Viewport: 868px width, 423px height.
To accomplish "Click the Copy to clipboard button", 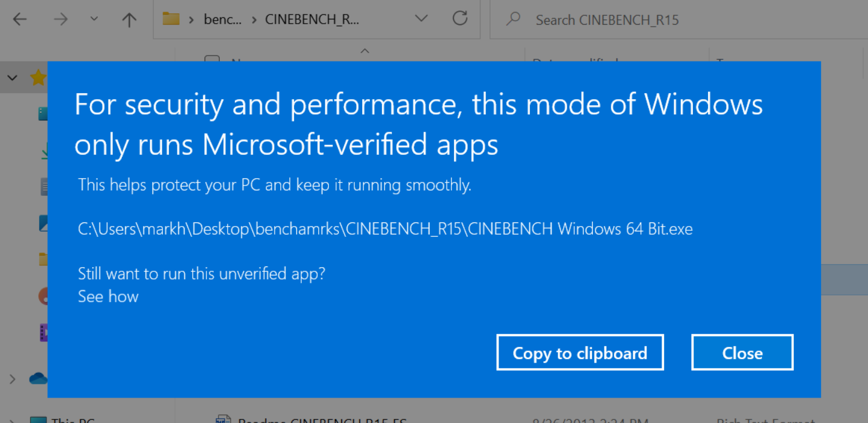I will [579, 352].
